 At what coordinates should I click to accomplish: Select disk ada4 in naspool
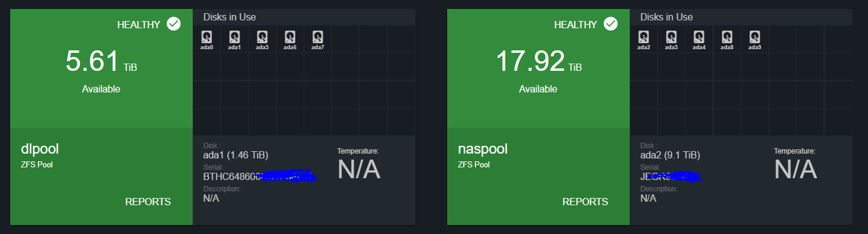coord(699,40)
